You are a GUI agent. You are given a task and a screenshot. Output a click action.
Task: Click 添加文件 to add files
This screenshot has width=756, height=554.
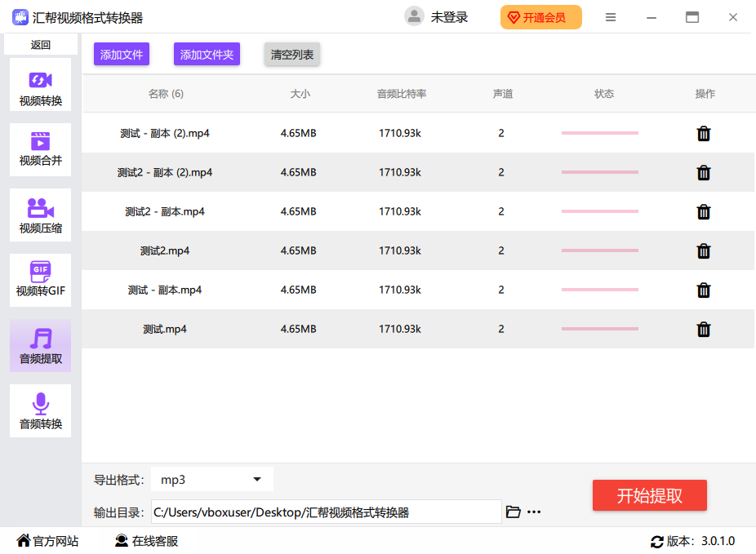(x=121, y=53)
